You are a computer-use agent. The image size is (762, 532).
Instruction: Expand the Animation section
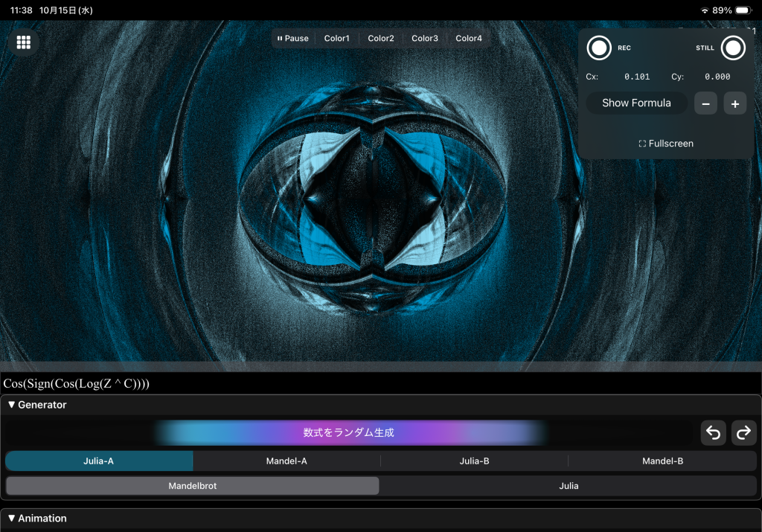pyautogui.click(x=37, y=518)
